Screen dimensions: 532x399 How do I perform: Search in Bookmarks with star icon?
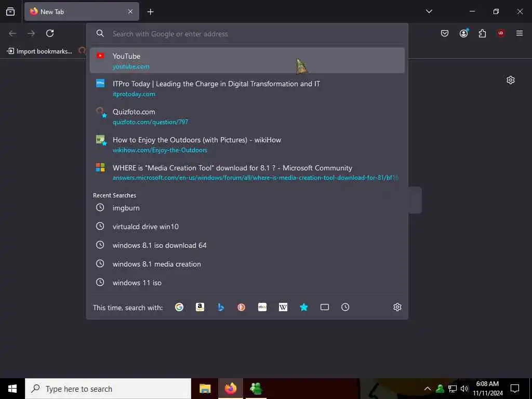[x=303, y=307]
